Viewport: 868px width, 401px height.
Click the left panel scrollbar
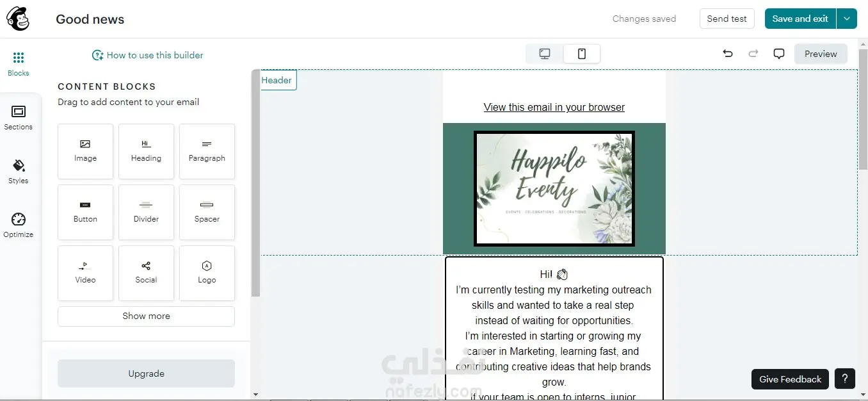pos(255,183)
